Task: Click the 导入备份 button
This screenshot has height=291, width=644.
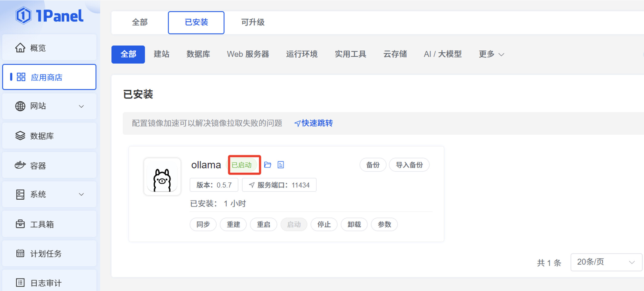Action: 409,165
